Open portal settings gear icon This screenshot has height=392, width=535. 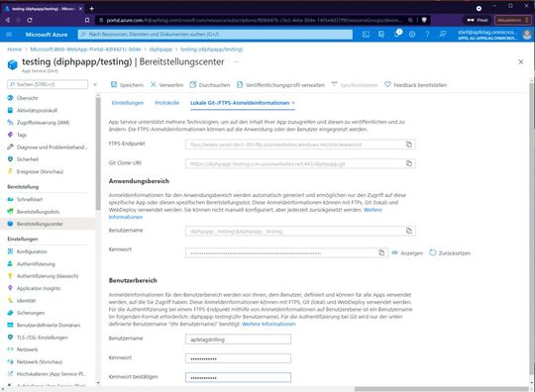(x=412, y=35)
